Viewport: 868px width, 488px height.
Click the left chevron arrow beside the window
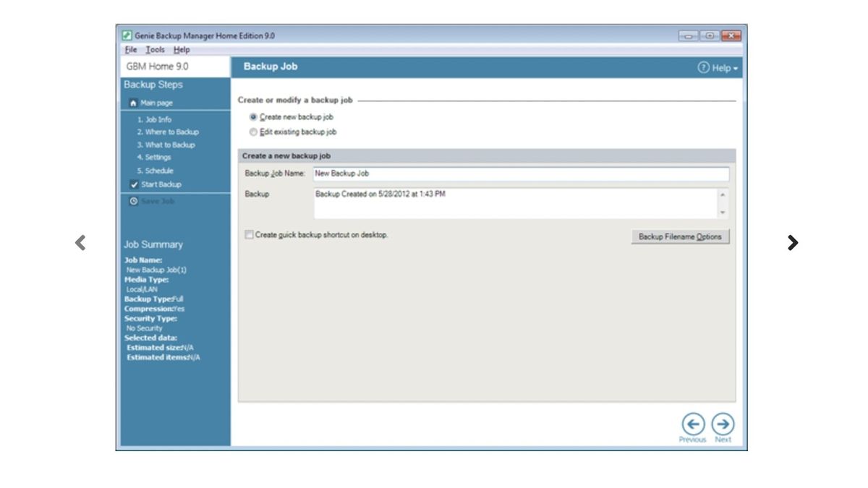point(80,242)
